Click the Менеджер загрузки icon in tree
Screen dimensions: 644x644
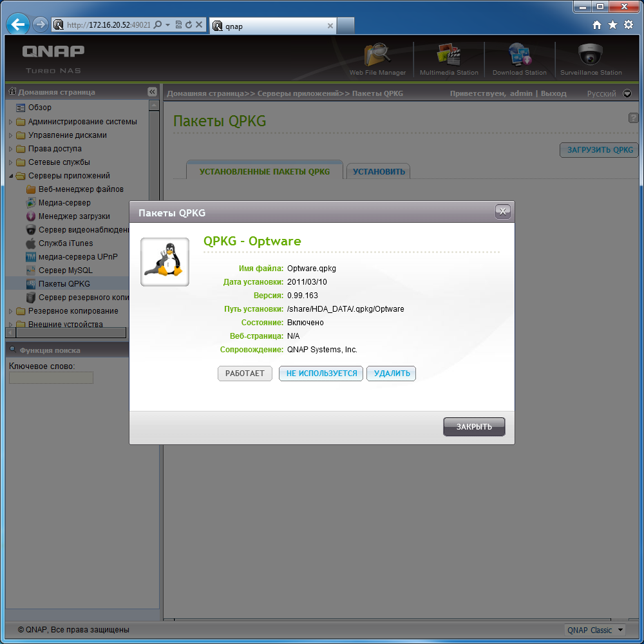(x=30, y=216)
